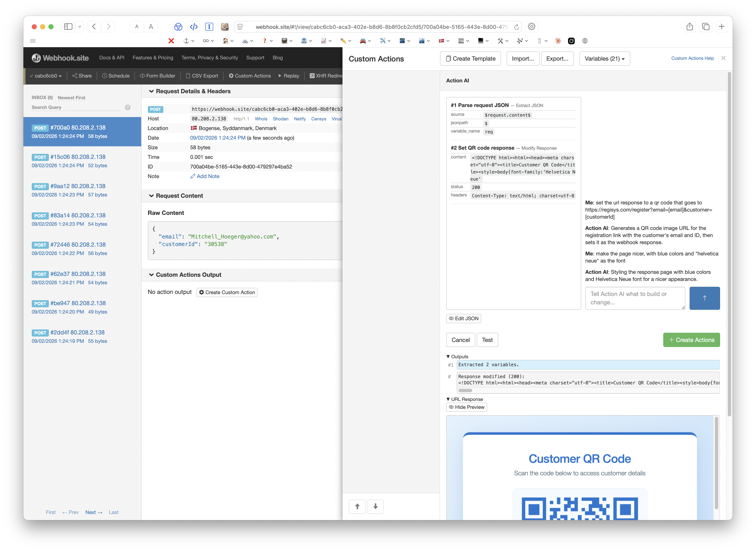This screenshot has height=551, width=756.
Task: Open Features & Pricing menu item
Action: point(153,58)
